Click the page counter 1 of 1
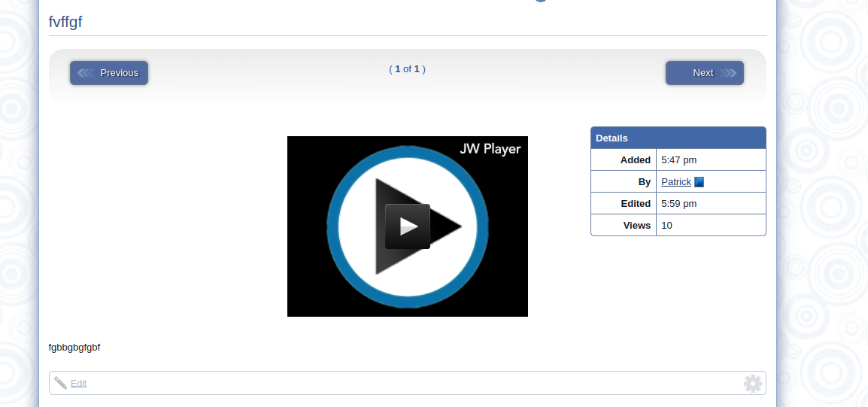 407,69
